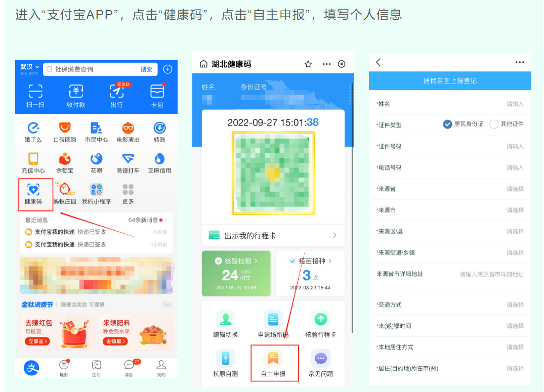Tap home icon beside 湖北健康码 title
The image size is (544, 392).
tap(203, 64)
